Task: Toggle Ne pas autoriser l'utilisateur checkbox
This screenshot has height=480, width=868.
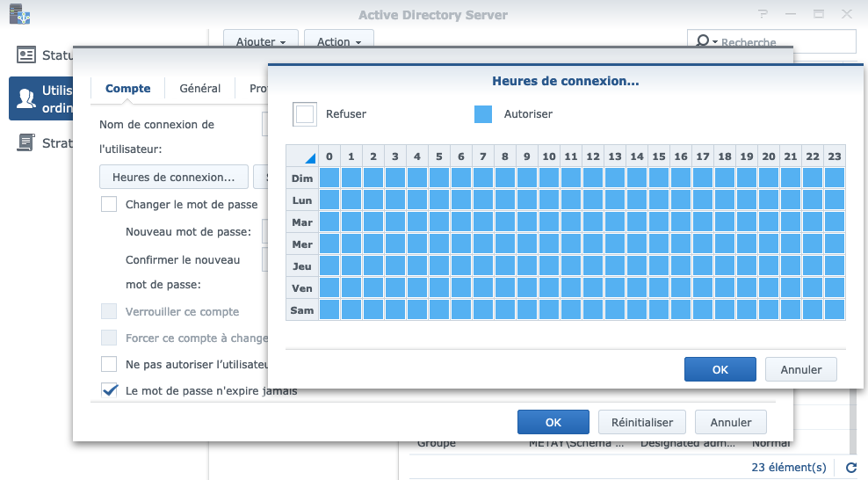Action: coord(109,364)
